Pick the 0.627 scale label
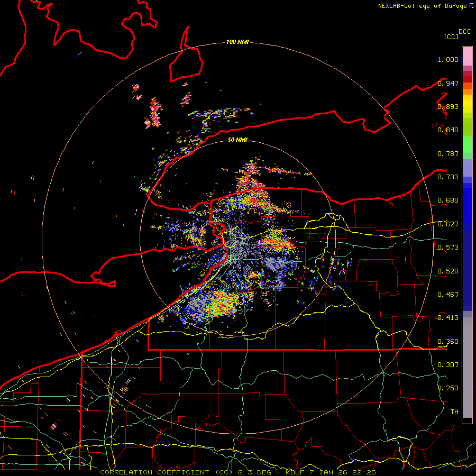Screen dimensions: 476x476 [x=448, y=224]
